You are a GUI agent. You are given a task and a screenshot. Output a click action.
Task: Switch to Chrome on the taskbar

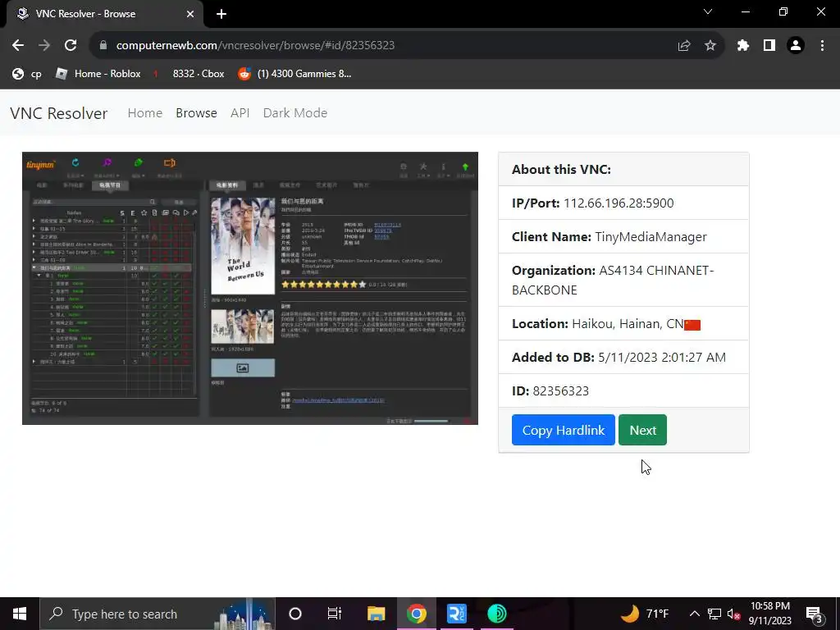(416, 614)
